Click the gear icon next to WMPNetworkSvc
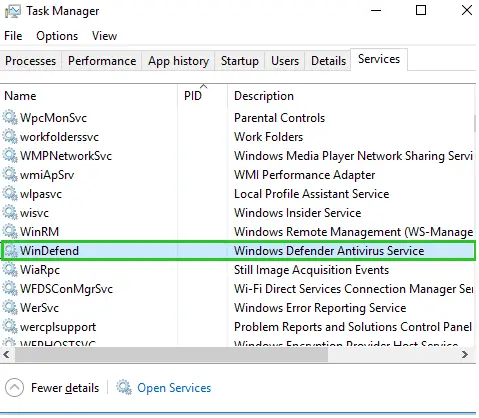This screenshot has width=479, height=418. click(x=10, y=155)
